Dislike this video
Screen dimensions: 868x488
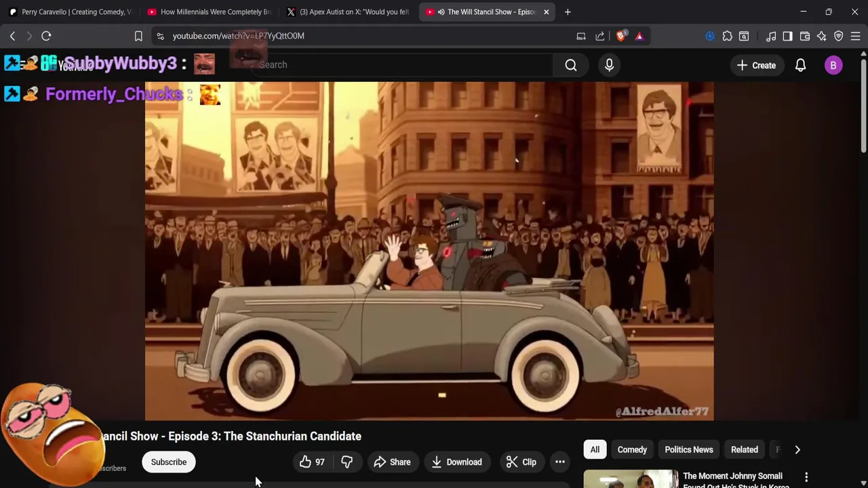pyautogui.click(x=347, y=462)
